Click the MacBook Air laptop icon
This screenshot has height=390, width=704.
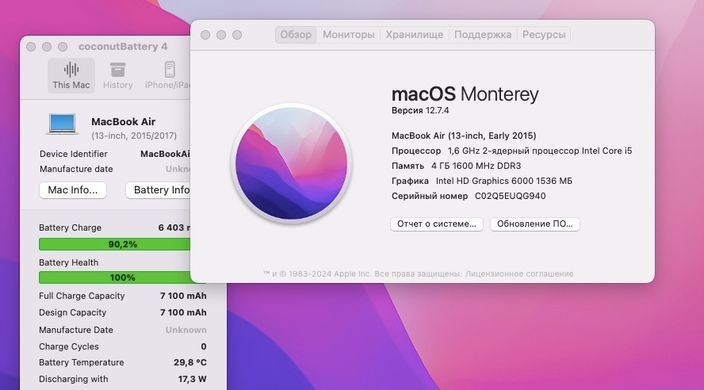click(62, 124)
